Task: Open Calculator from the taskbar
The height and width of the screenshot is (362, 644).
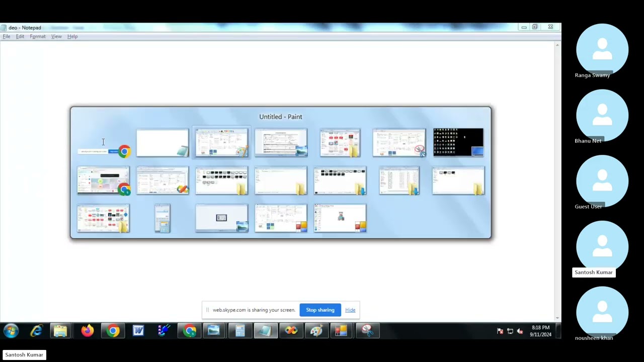Action: click(x=240, y=331)
